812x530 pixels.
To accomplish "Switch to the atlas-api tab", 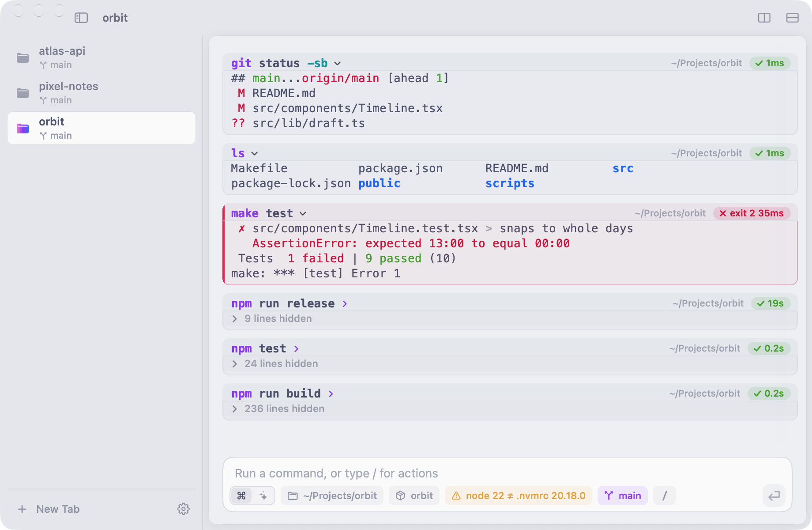I will tap(101, 57).
